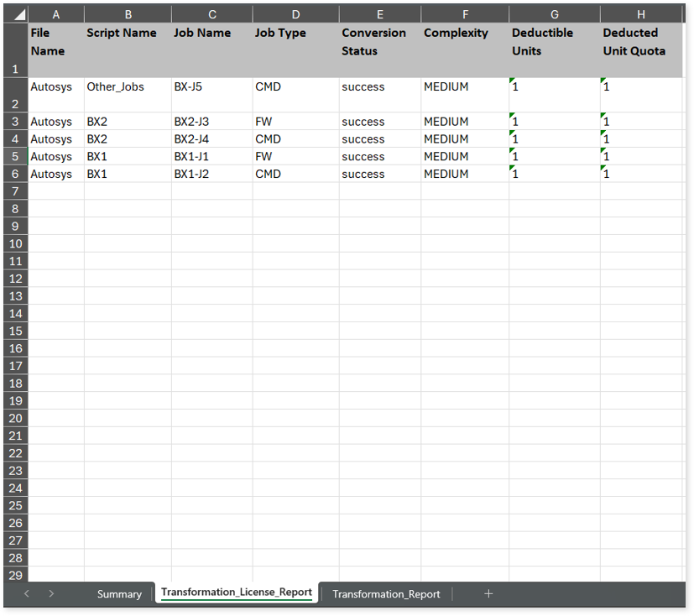
Task: Select column B header
Action: tap(128, 14)
